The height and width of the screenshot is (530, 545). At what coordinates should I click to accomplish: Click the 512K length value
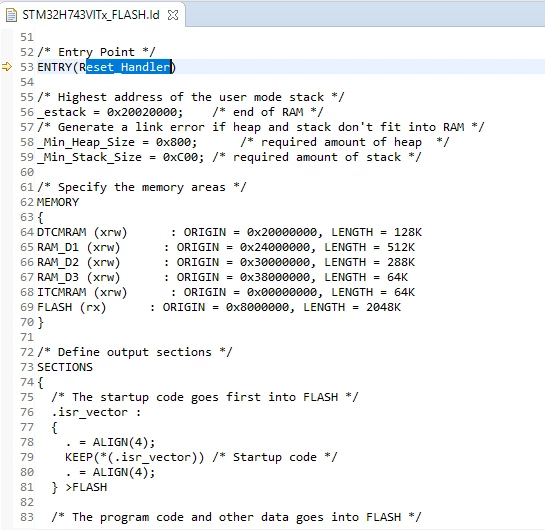pyautogui.click(x=400, y=247)
